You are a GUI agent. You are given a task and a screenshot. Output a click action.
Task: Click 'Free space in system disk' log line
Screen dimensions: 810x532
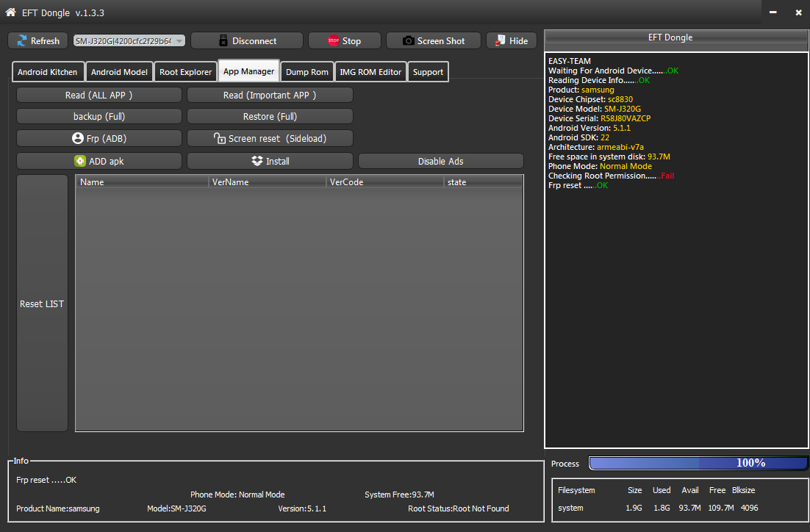(x=609, y=157)
